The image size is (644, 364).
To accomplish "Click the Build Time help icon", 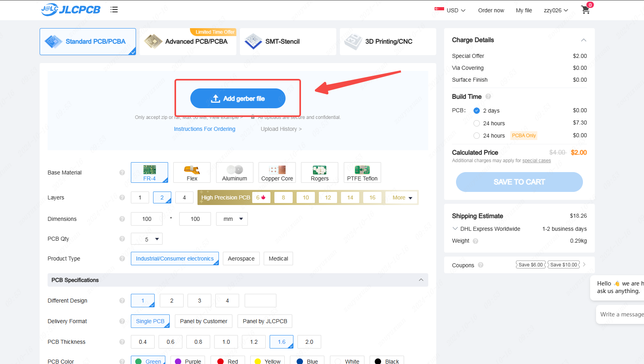I will pyautogui.click(x=488, y=96).
